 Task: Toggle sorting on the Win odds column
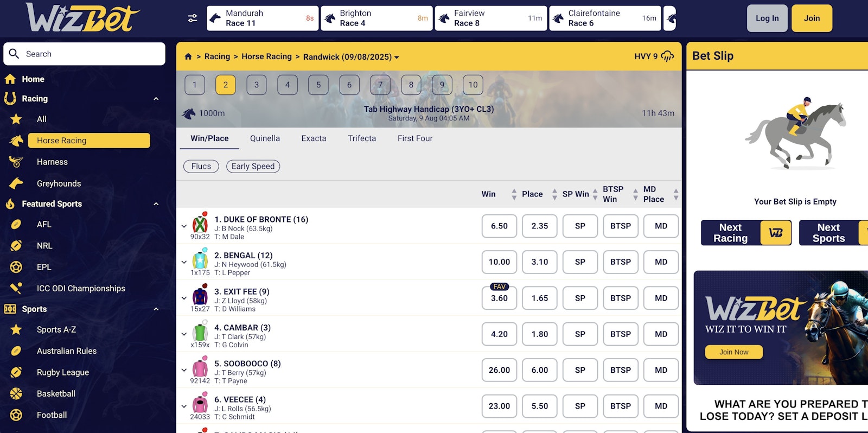513,194
